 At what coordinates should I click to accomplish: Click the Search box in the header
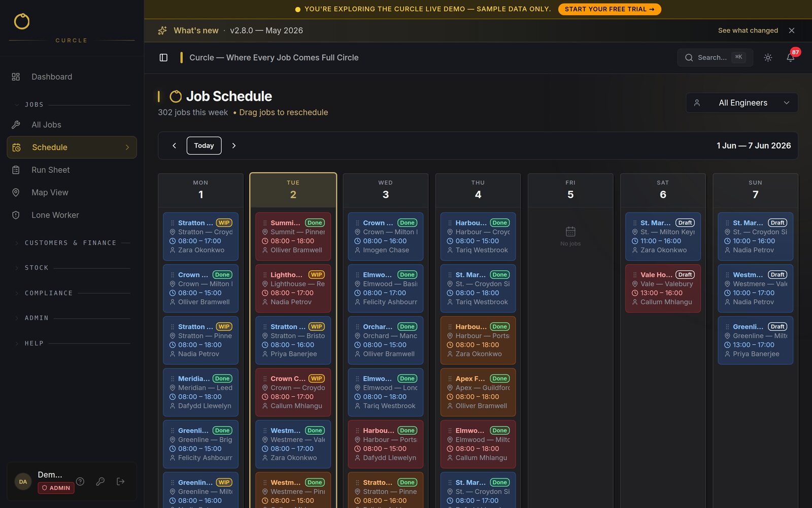click(715, 57)
